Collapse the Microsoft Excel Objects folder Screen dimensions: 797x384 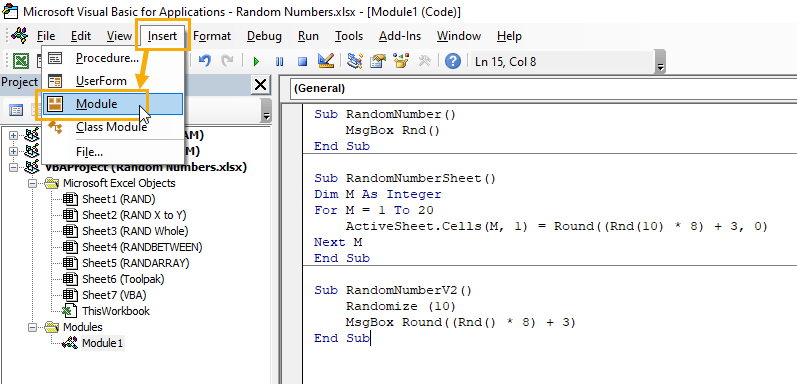pyautogui.click(x=33, y=183)
